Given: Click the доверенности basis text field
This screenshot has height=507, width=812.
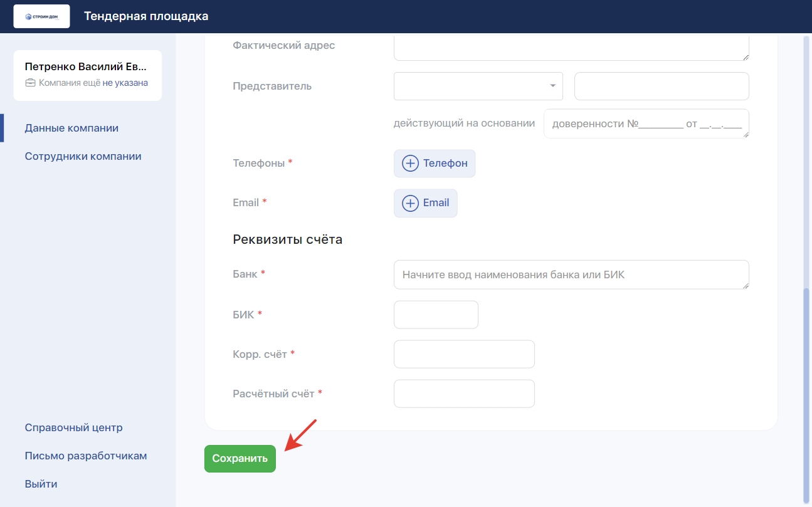Looking at the screenshot, I should (646, 124).
